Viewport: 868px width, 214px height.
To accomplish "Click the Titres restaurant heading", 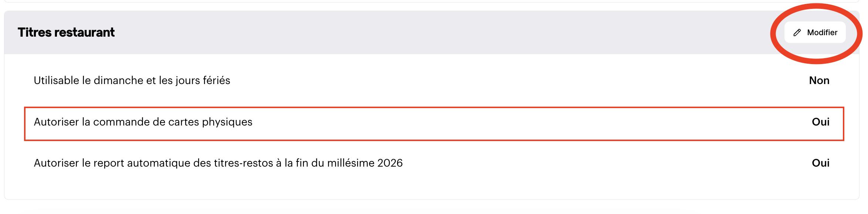I will [x=66, y=33].
